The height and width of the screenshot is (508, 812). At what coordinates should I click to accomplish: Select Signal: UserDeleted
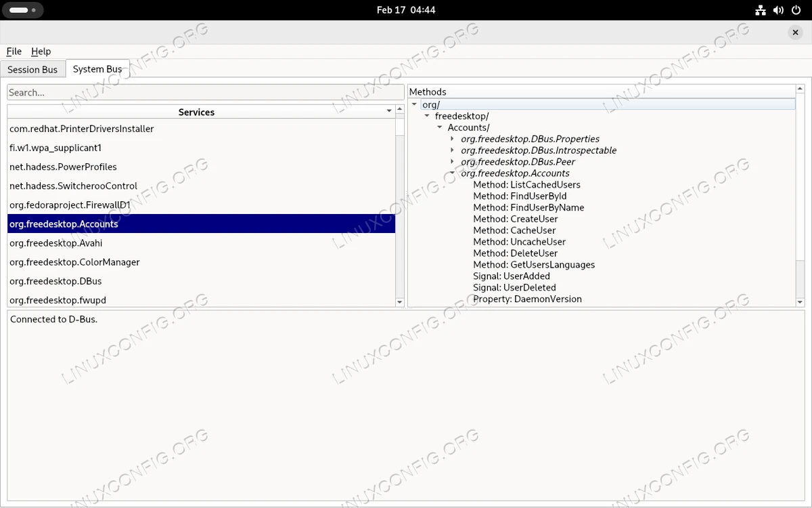[514, 288]
